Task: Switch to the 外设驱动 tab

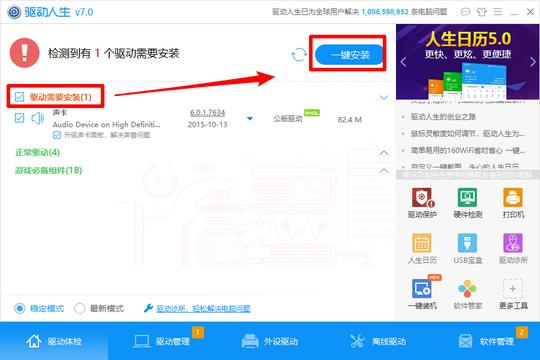Action: (270, 341)
